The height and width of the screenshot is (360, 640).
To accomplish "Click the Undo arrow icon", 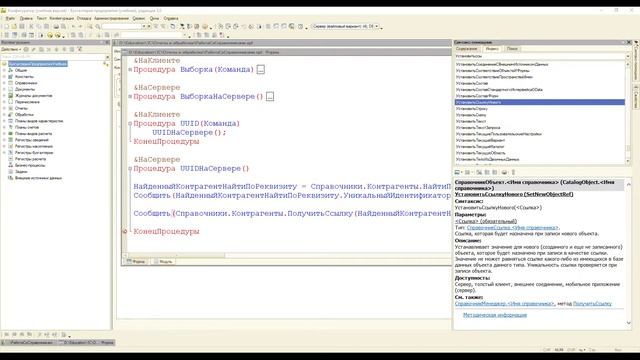I will tap(73, 27).
